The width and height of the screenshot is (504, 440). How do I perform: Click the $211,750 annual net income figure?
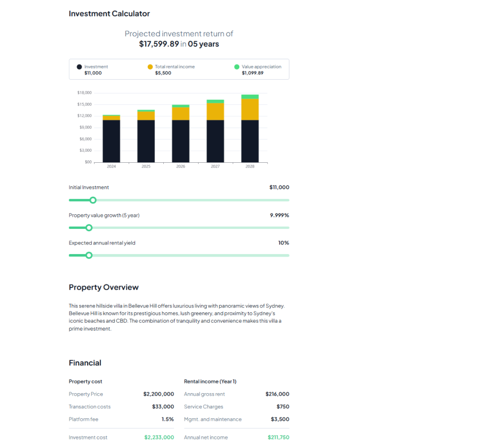278,437
